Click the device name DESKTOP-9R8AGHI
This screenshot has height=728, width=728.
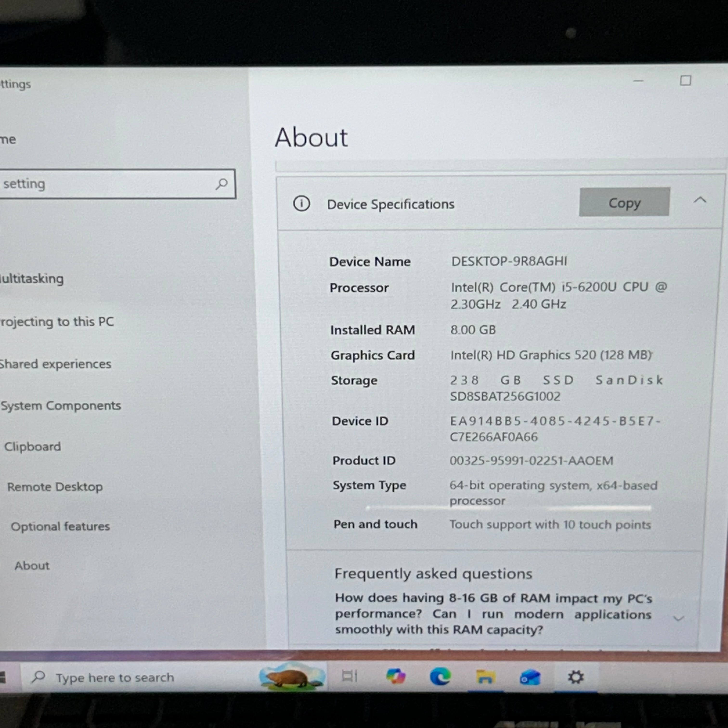point(509,261)
